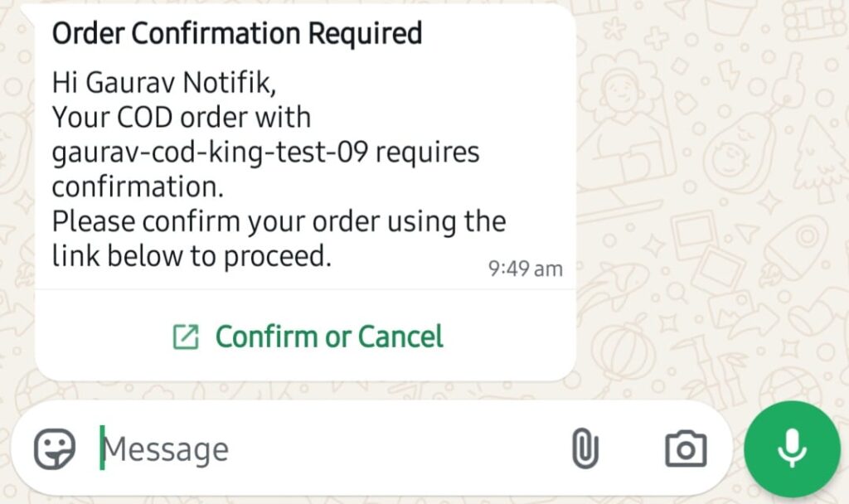Click the external-link icon beside Confirm

pos(185,337)
